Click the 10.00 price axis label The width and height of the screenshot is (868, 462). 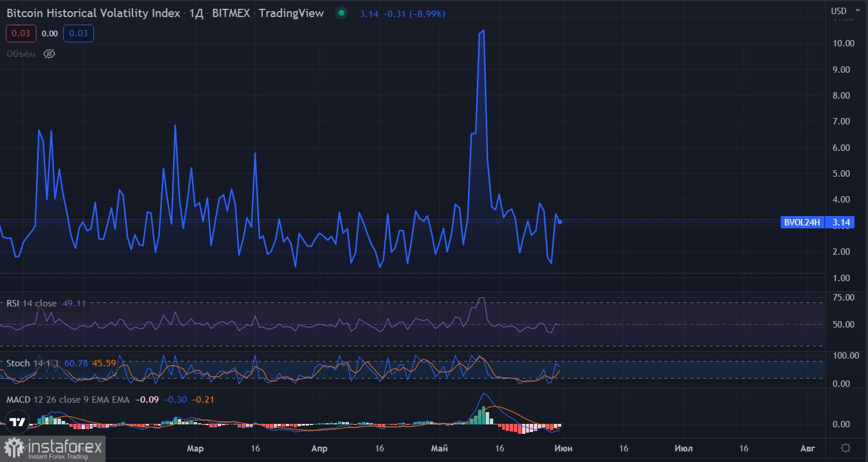pyautogui.click(x=842, y=43)
